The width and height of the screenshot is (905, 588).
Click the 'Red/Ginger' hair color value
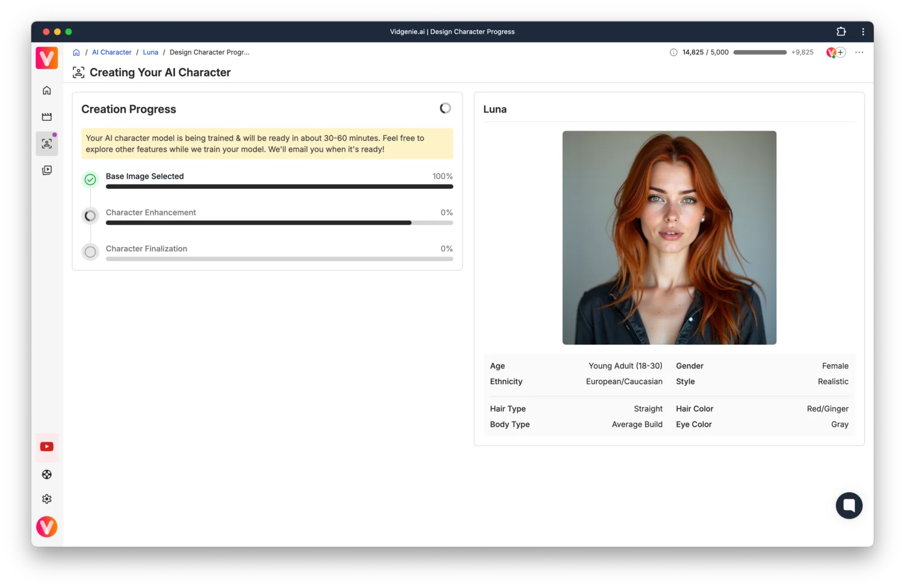[828, 409]
